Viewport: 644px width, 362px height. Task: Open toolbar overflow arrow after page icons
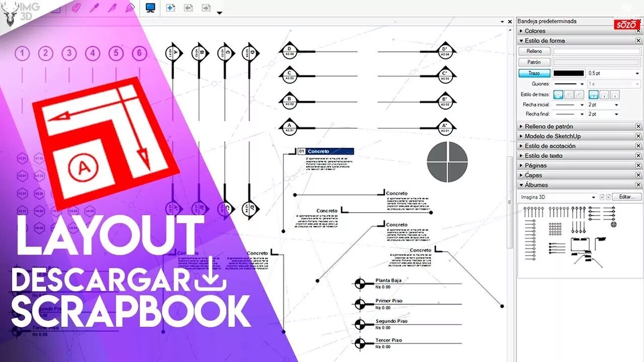click(219, 13)
